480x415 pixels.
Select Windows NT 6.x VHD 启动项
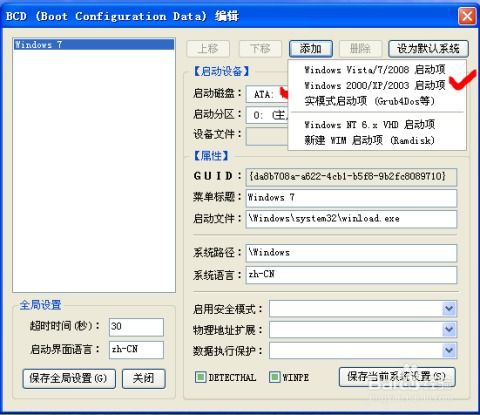370,125
